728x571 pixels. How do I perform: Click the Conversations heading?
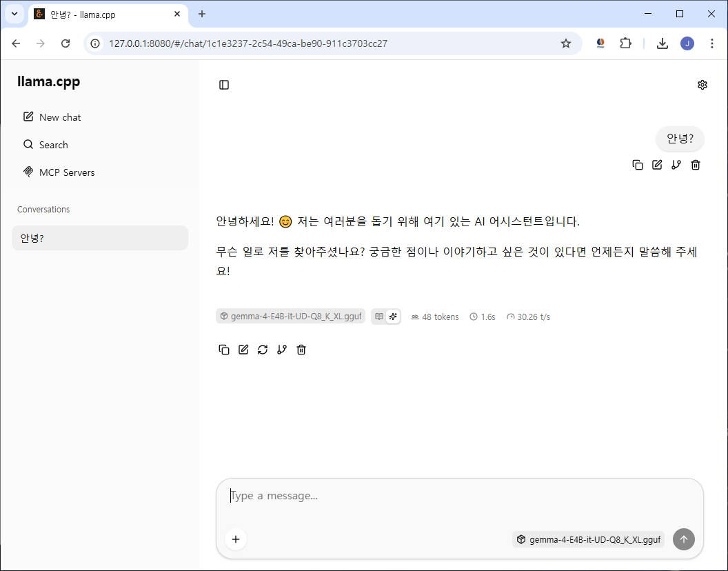(43, 210)
